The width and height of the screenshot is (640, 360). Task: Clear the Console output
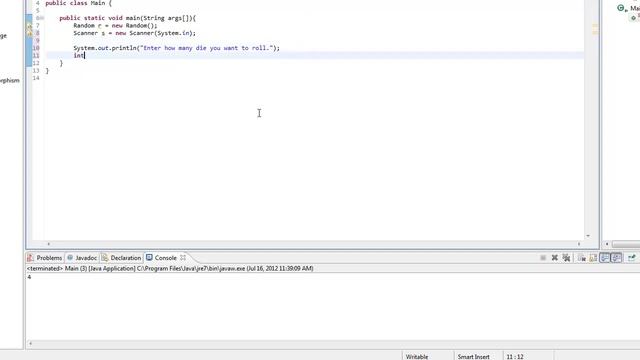coord(582,258)
